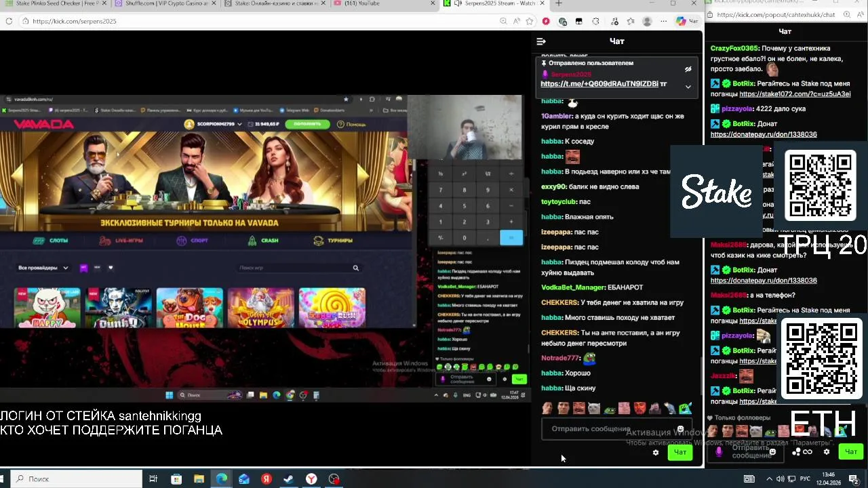Refresh the kick.com page
868x488 pixels.
(x=9, y=21)
